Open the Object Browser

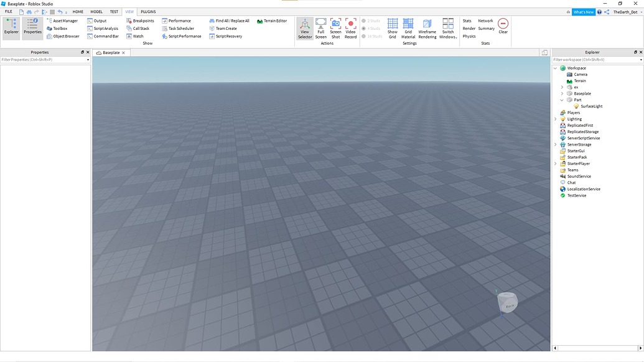pyautogui.click(x=64, y=36)
